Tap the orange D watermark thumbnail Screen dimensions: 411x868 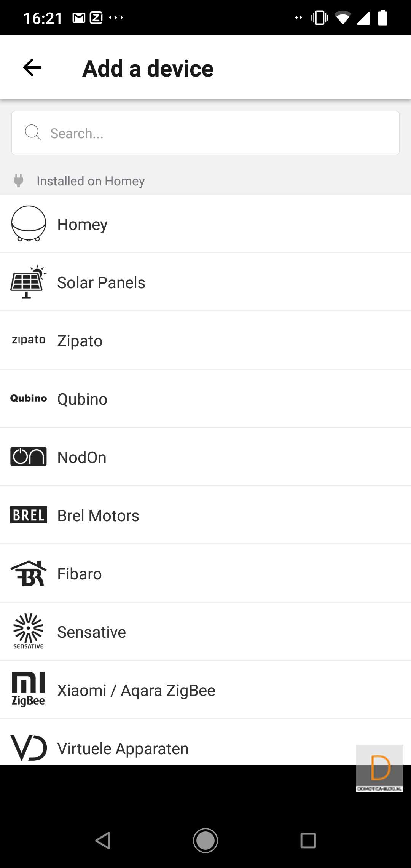(379, 768)
